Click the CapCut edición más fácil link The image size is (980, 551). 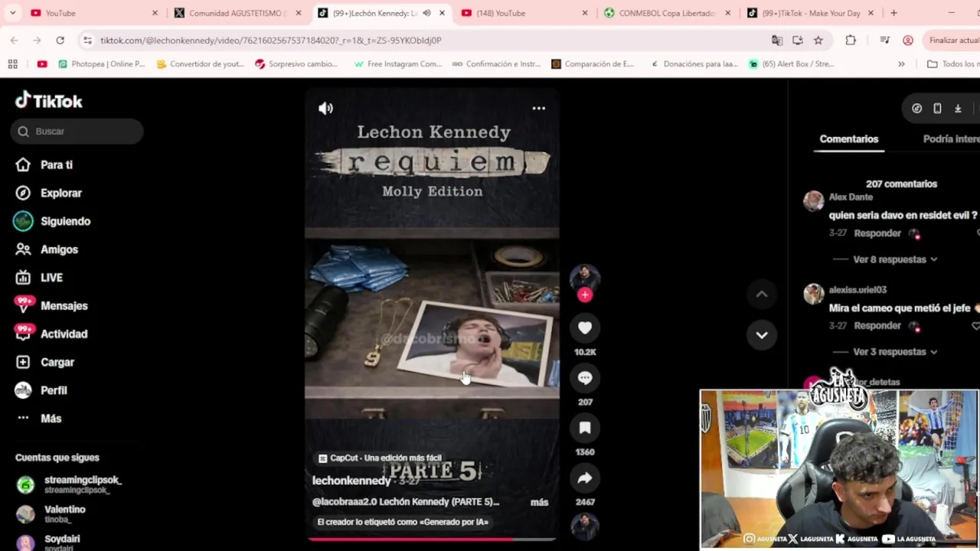tap(380, 458)
